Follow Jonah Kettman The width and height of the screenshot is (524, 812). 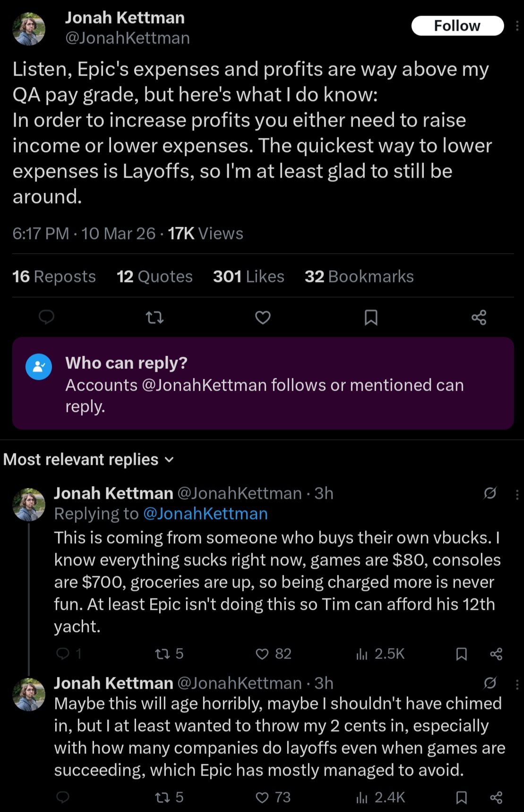[457, 26]
